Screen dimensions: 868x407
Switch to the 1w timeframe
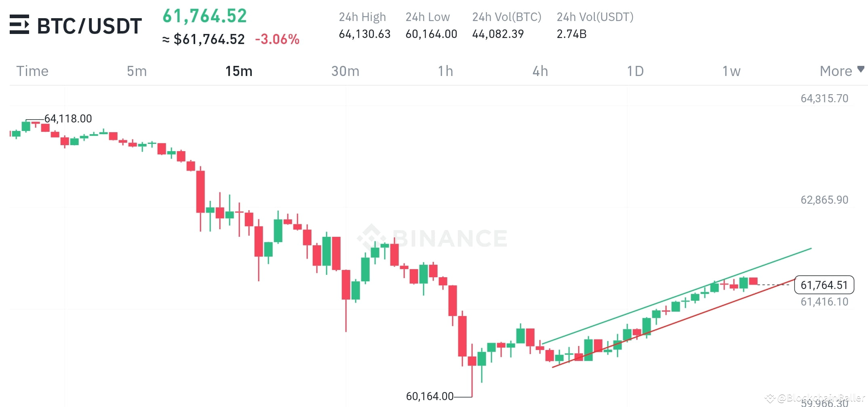731,71
